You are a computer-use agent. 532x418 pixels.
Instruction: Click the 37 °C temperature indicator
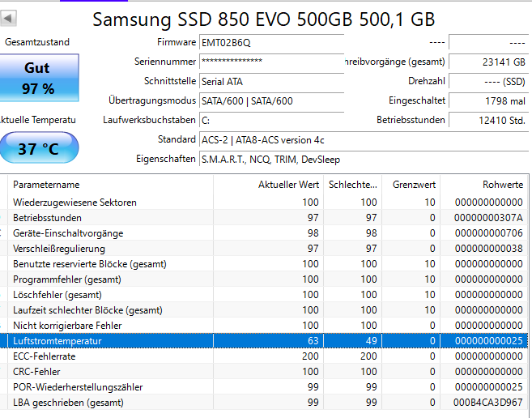[x=40, y=148]
